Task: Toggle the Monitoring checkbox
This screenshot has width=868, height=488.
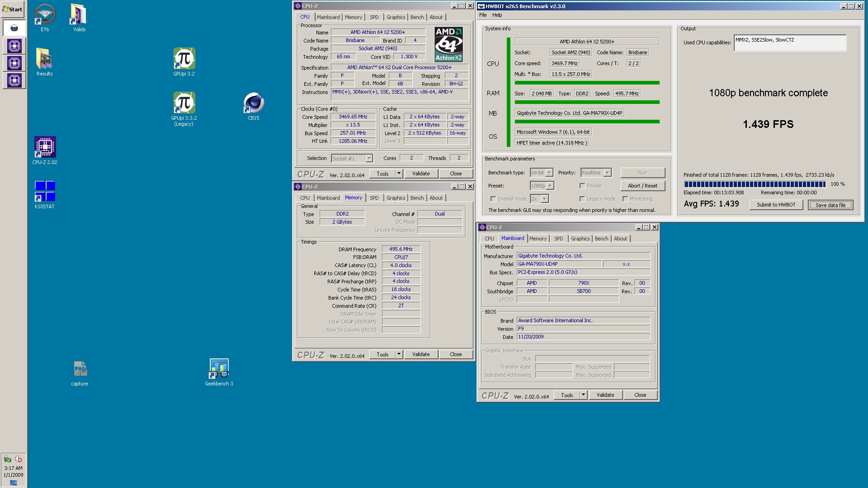Action: point(625,199)
